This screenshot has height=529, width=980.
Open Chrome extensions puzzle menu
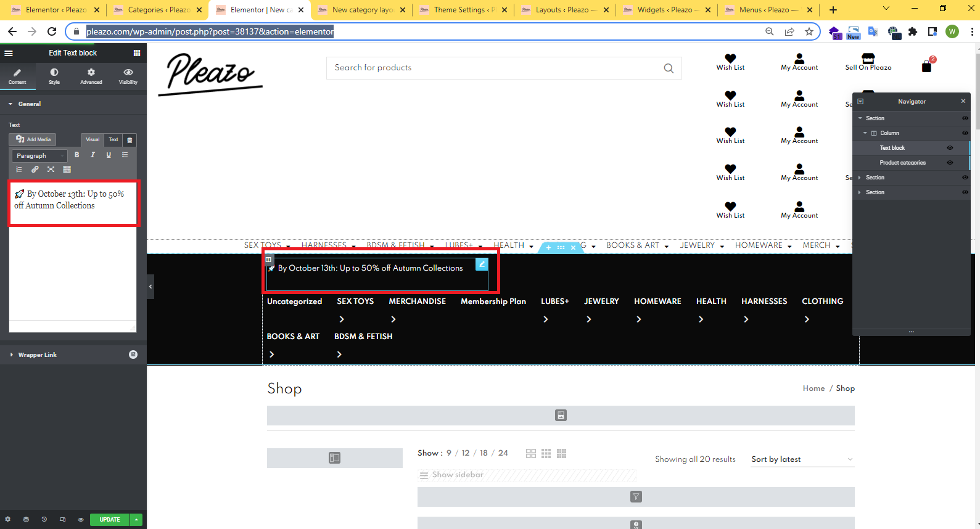click(913, 31)
